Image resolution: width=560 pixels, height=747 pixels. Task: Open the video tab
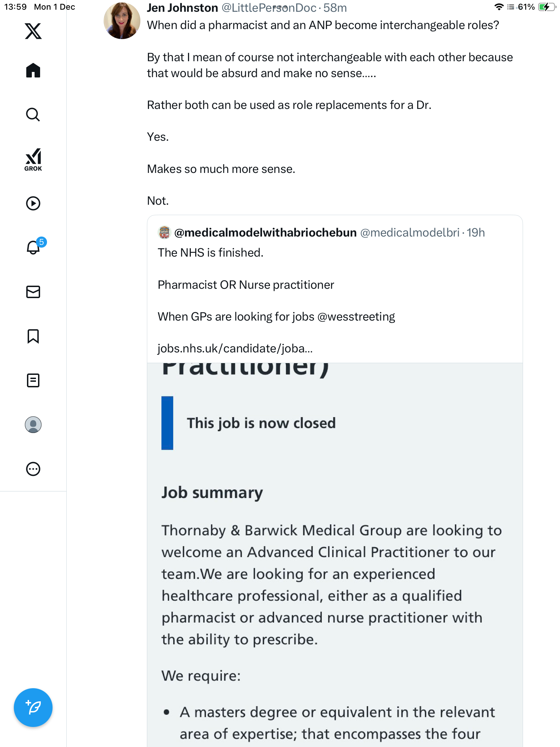pos(33,203)
